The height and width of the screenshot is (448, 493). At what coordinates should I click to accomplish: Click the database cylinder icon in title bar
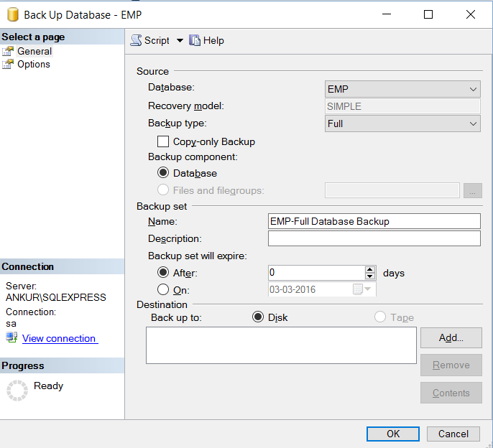[x=11, y=14]
